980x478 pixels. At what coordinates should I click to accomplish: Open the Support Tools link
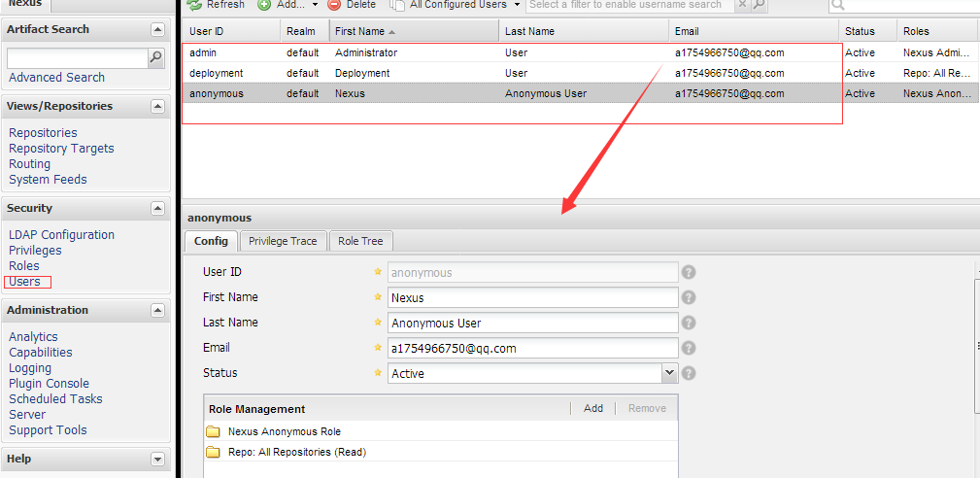point(48,429)
